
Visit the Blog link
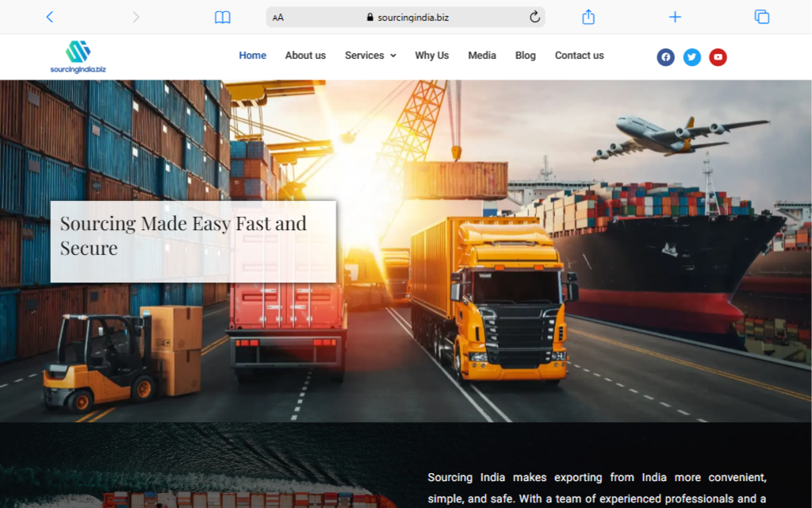coord(525,56)
